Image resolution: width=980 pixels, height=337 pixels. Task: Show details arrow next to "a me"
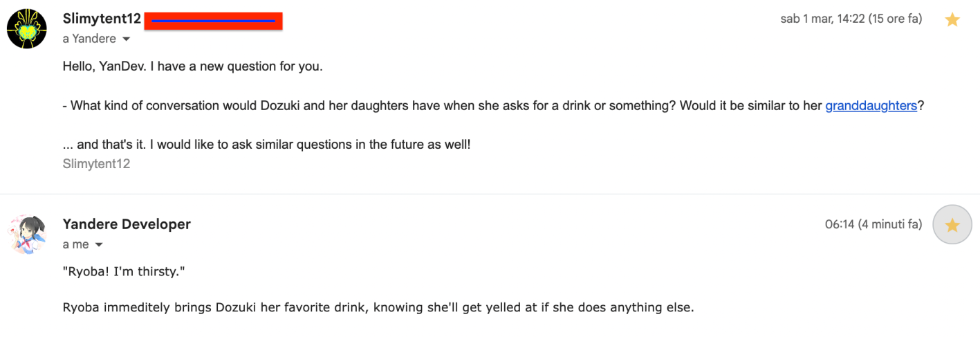(x=98, y=245)
